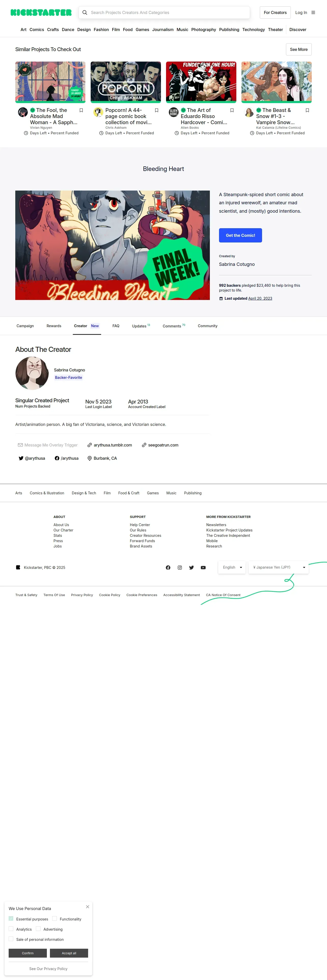Open the Comics category menu
Viewport: 327px width, 980px height.
(36, 30)
